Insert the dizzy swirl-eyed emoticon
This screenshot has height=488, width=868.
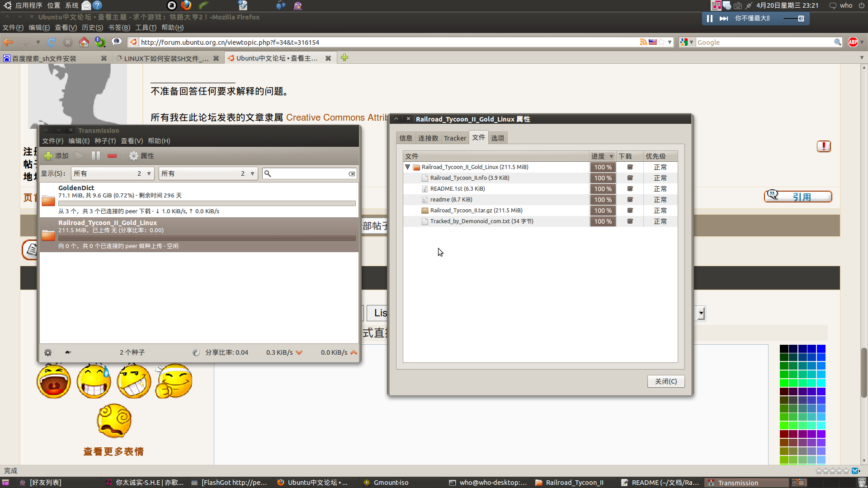114,421
